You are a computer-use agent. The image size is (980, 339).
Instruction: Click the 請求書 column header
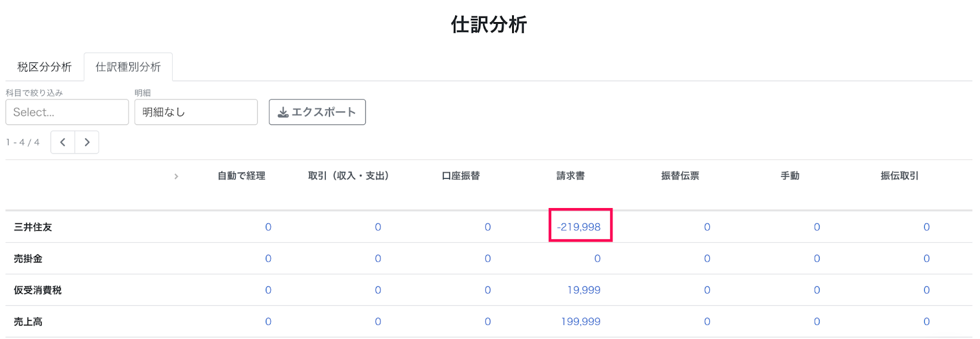[x=570, y=176]
